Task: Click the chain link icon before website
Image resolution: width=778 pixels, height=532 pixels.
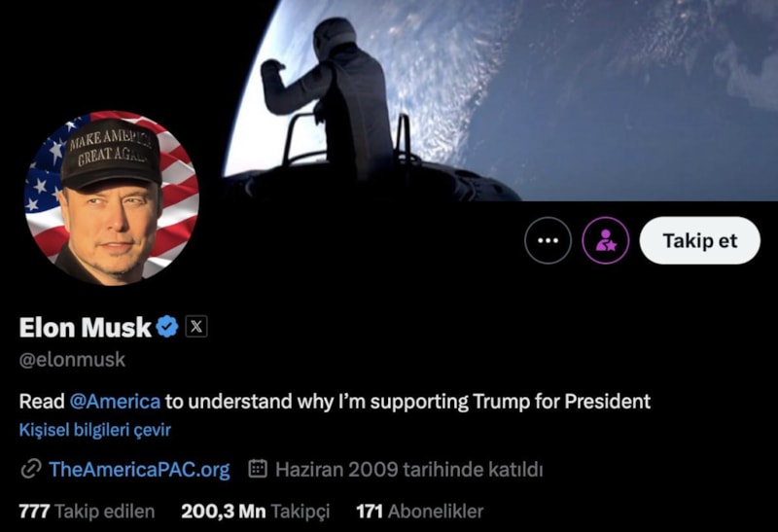Action: point(31,469)
